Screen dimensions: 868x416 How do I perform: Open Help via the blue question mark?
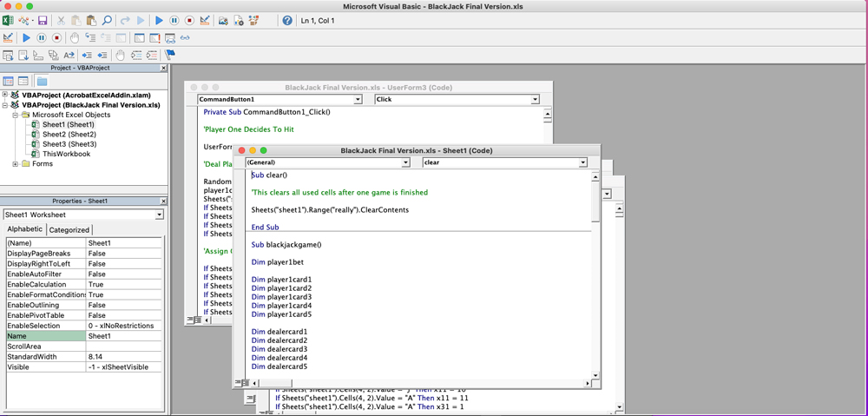pos(287,20)
